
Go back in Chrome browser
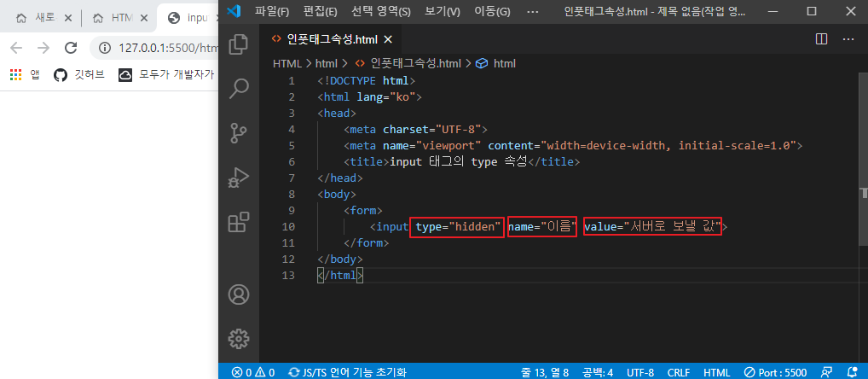(x=16, y=48)
